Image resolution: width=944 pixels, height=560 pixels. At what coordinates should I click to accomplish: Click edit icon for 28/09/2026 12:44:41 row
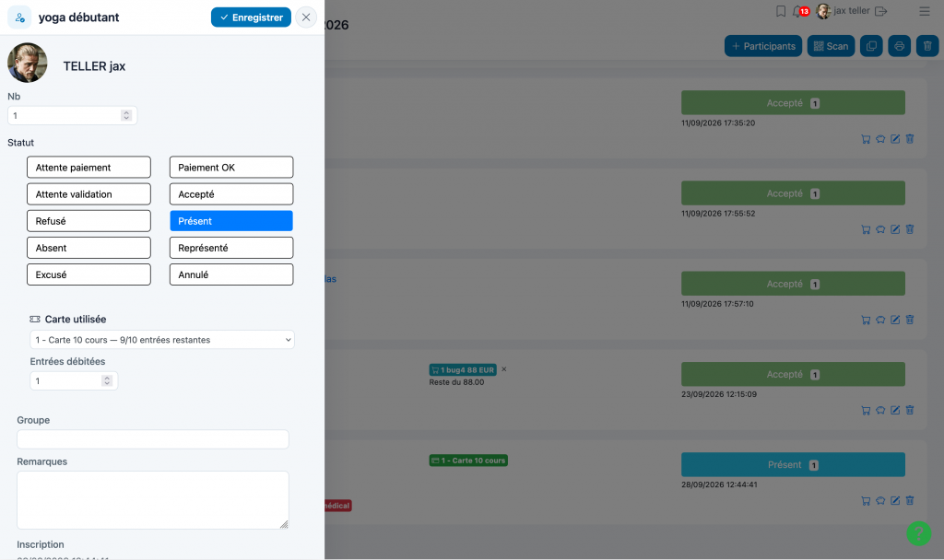(x=895, y=500)
